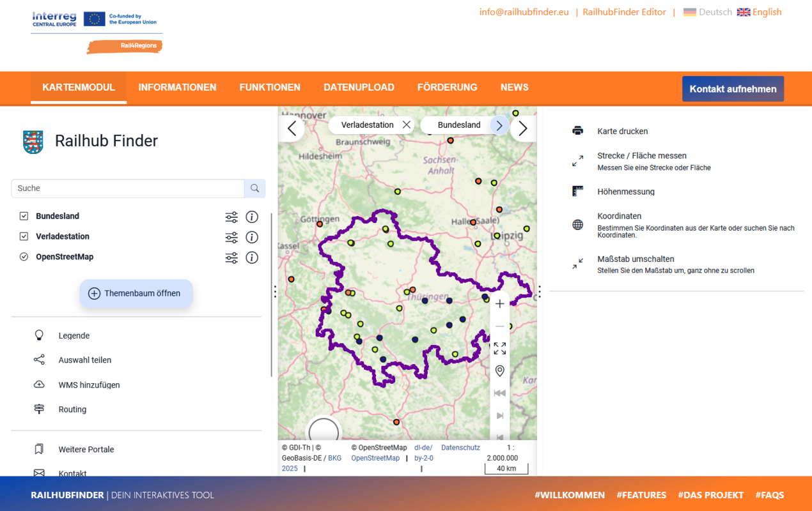The image size is (812, 511).
Task: Toggle the OpenStreetMap base layer
Action: [24, 257]
